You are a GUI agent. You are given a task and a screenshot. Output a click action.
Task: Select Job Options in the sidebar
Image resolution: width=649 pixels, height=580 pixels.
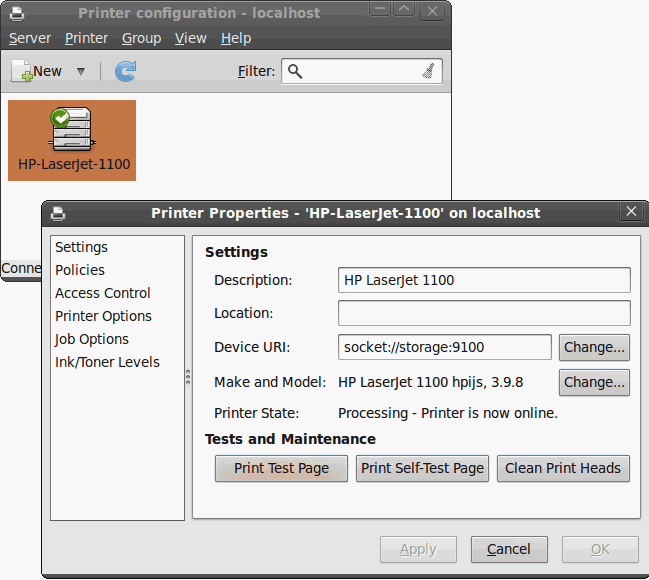pyautogui.click(x=117, y=339)
